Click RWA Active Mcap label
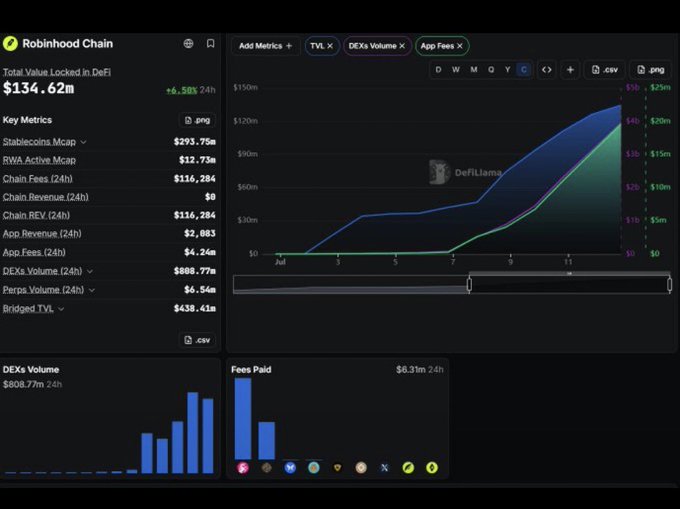 [x=39, y=160]
